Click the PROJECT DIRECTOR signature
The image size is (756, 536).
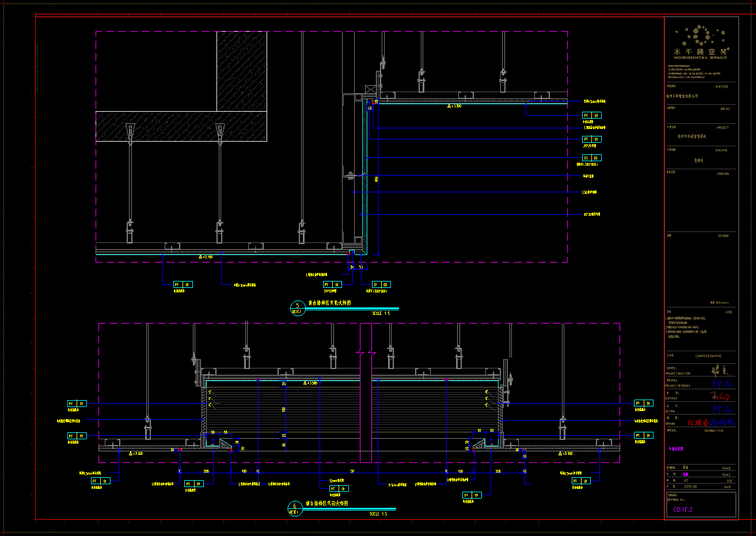point(721,371)
